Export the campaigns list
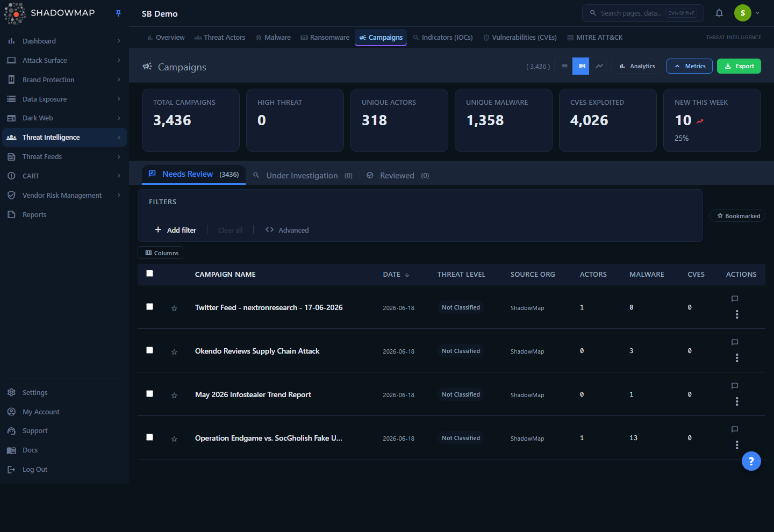Screen dimensions: 774x532 click(739, 66)
